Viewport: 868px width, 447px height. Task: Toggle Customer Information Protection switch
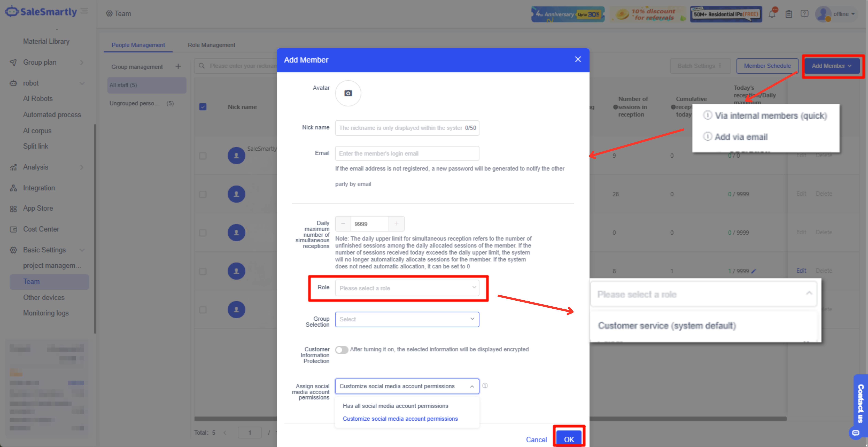341,350
